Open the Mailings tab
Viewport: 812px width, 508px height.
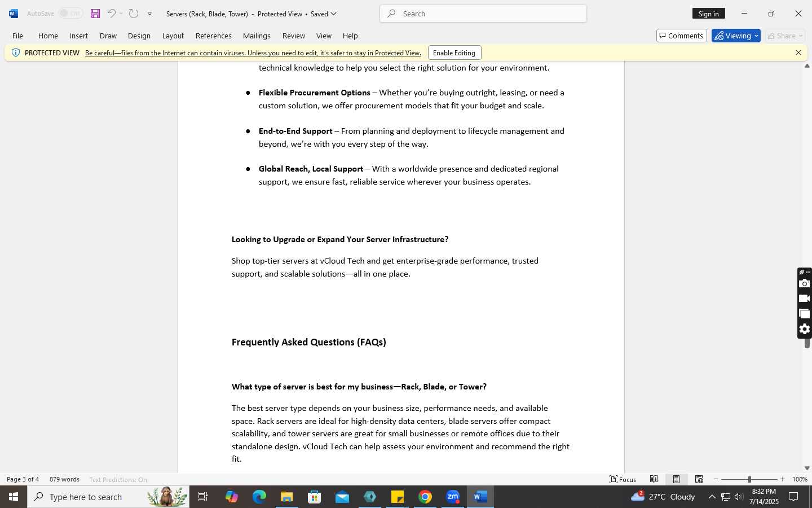pyautogui.click(x=257, y=36)
